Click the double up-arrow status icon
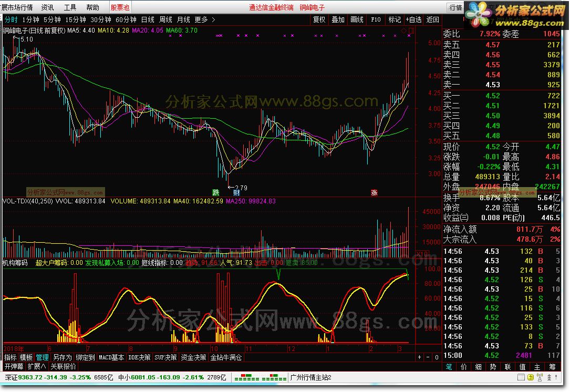Screen dimensions: 570x392 tap(550, 377)
